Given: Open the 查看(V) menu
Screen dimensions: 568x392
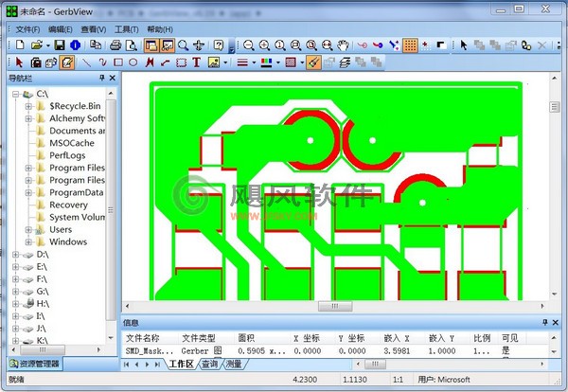Looking at the screenshot, I should (93, 29).
